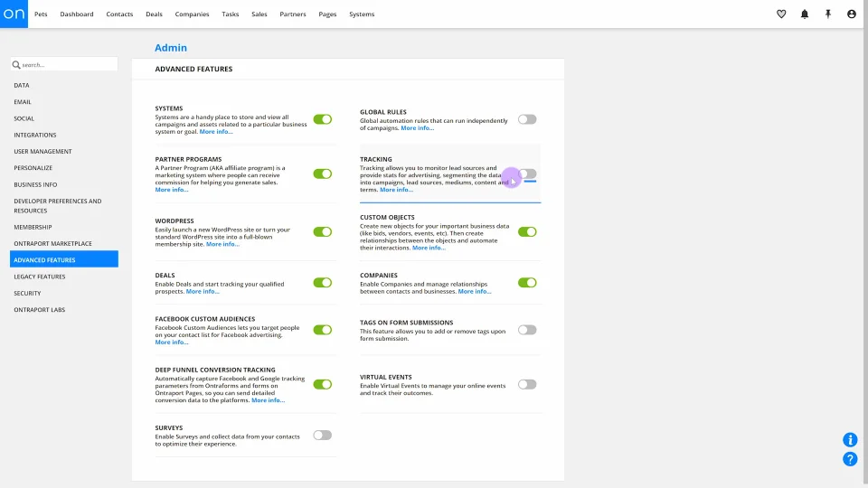Open the Contacts menu item
This screenshot has width=868, height=488.
pos(119,14)
